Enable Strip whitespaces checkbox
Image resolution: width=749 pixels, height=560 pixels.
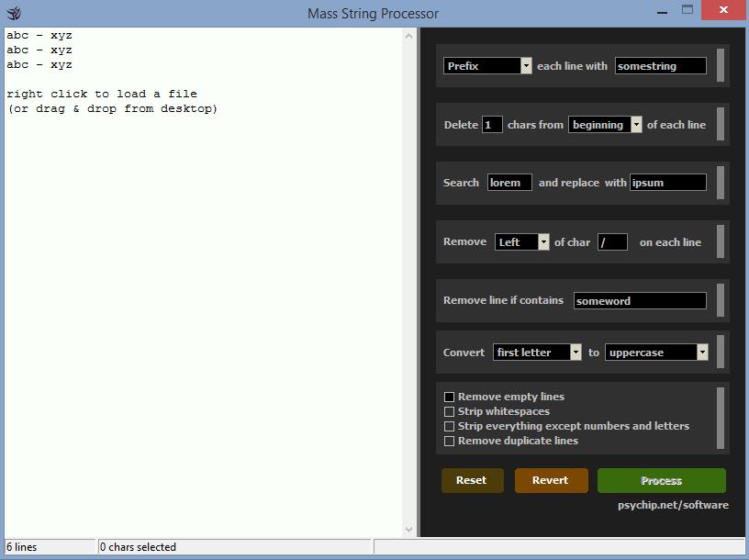point(449,412)
